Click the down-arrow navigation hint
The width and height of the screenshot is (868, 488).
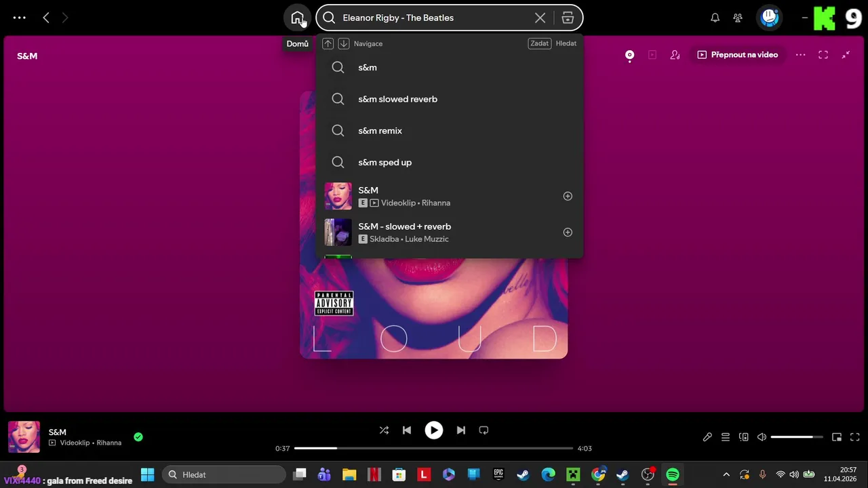344,43
